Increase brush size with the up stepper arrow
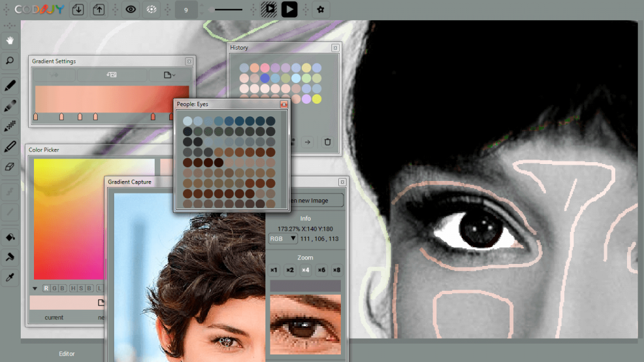The height and width of the screenshot is (362, 644). pyautogui.click(x=201, y=6)
